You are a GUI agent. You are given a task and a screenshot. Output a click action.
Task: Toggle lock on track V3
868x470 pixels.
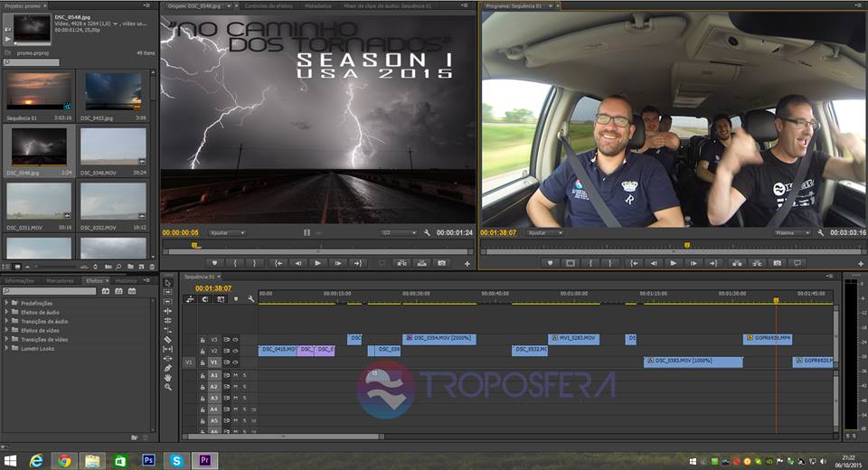coord(203,339)
